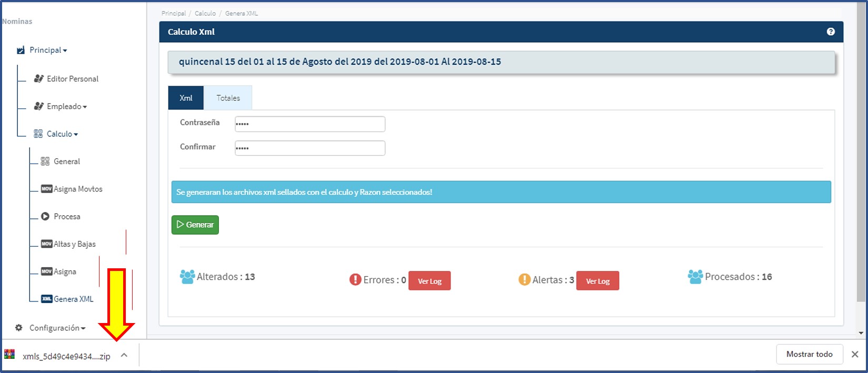Click the help question mark icon

click(x=831, y=32)
